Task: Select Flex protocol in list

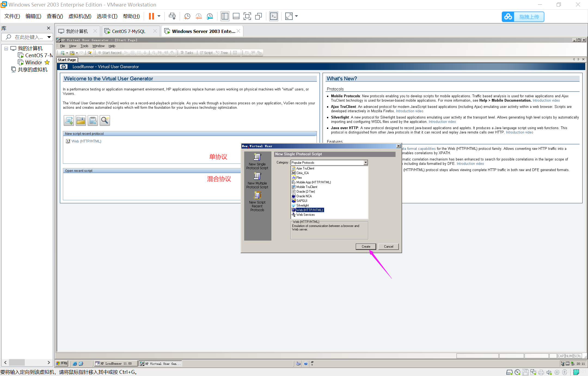Action: point(299,178)
